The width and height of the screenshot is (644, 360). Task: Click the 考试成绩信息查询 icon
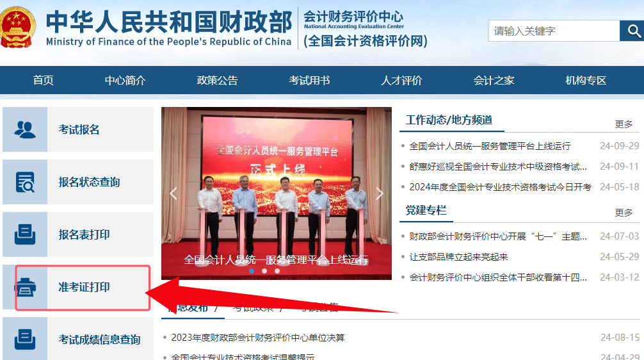point(24,340)
